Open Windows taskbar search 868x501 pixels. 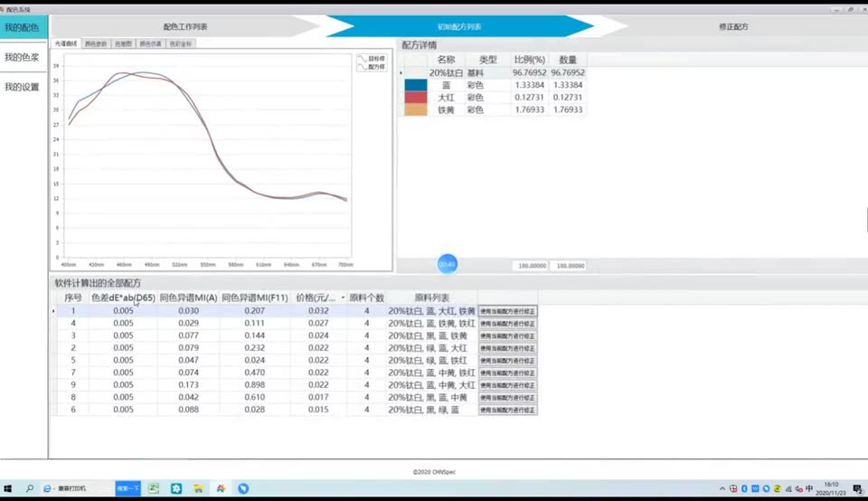tap(29, 488)
